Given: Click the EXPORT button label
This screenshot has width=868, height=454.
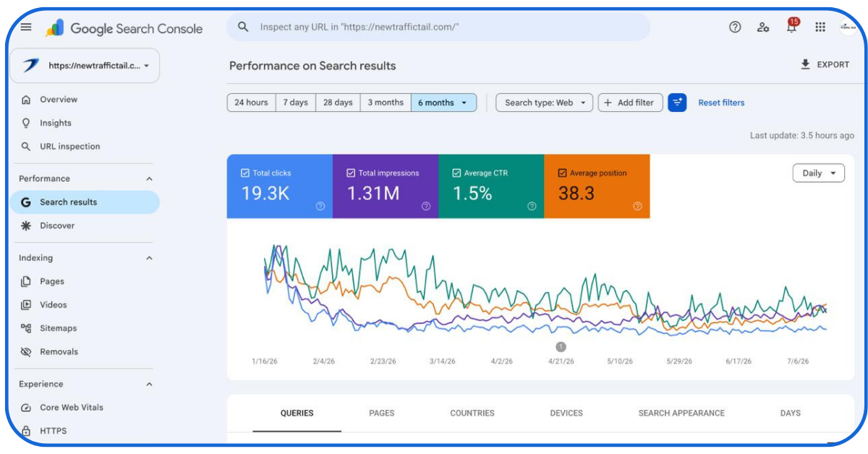Looking at the screenshot, I should click(x=833, y=64).
